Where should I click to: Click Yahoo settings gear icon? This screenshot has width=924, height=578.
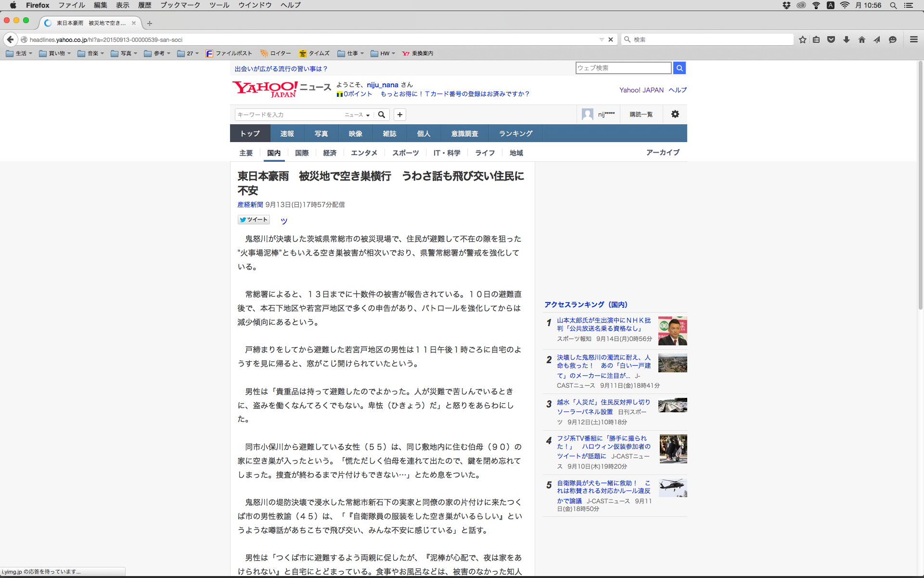pyautogui.click(x=675, y=114)
